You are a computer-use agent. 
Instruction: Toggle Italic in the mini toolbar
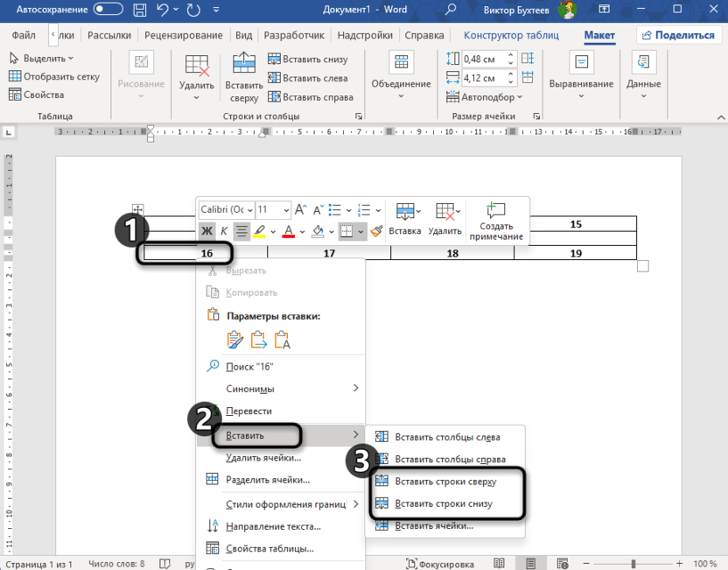[224, 231]
